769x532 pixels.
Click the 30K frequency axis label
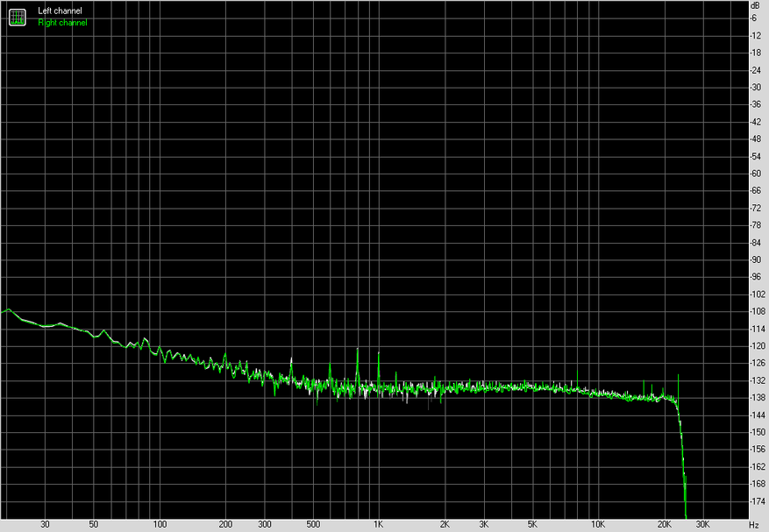702,524
